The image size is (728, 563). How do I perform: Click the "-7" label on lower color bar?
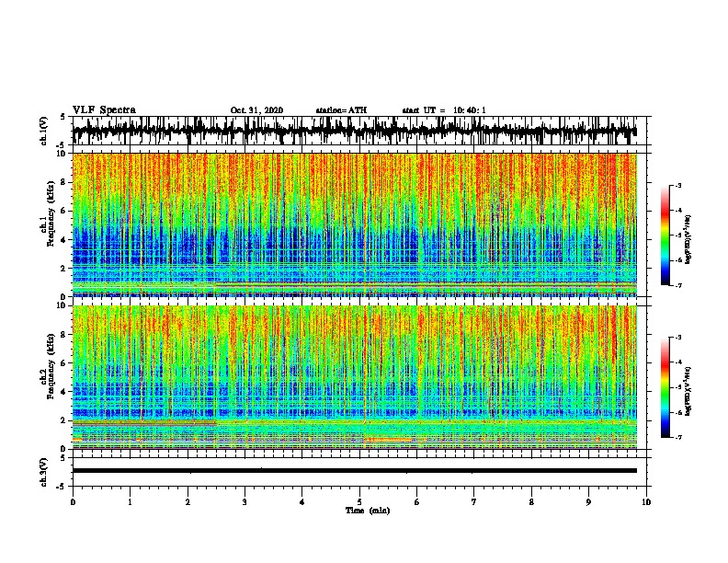click(x=677, y=437)
